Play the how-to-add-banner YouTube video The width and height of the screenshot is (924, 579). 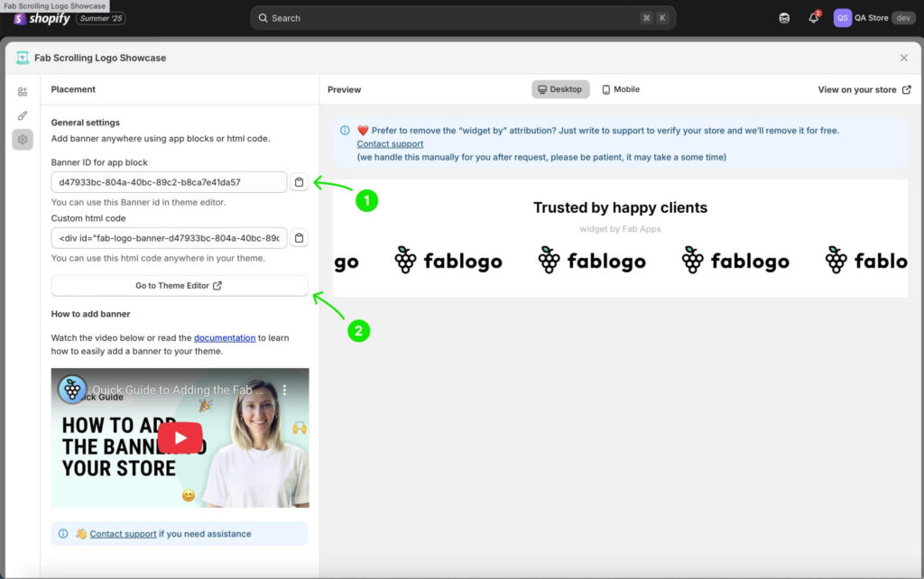click(x=180, y=437)
